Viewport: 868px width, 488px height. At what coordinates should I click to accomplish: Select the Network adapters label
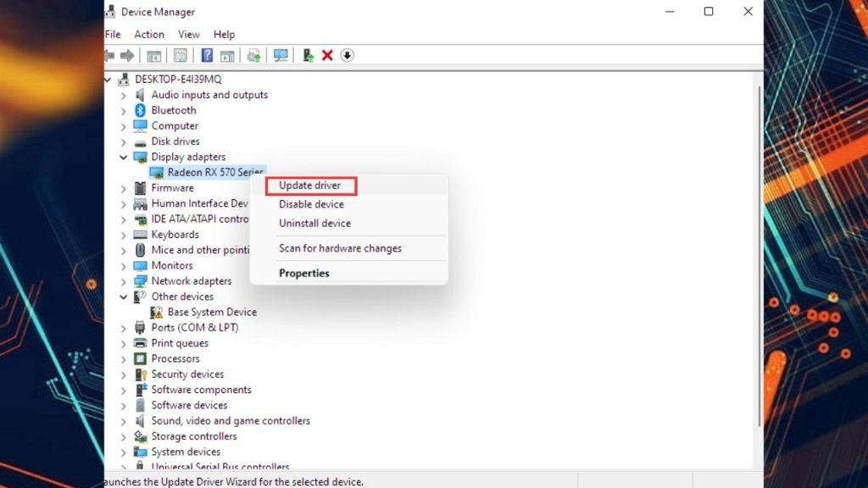pyautogui.click(x=192, y=281)
